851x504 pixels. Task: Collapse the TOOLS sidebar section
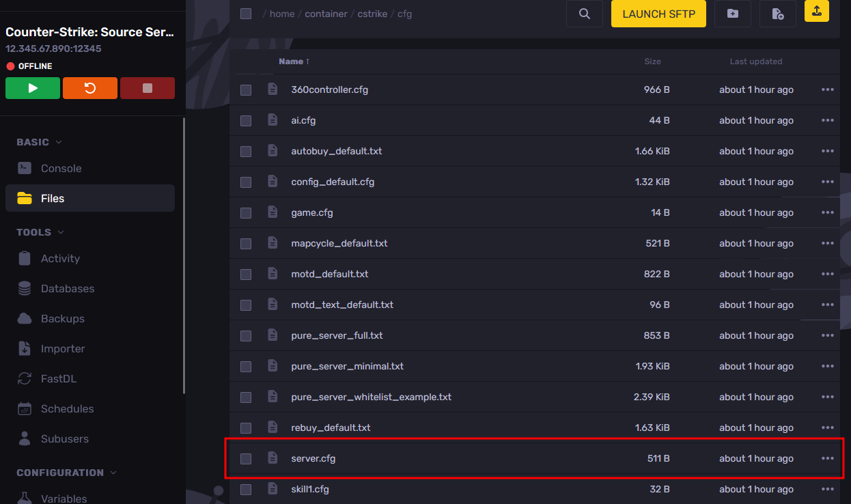point(61,232)
